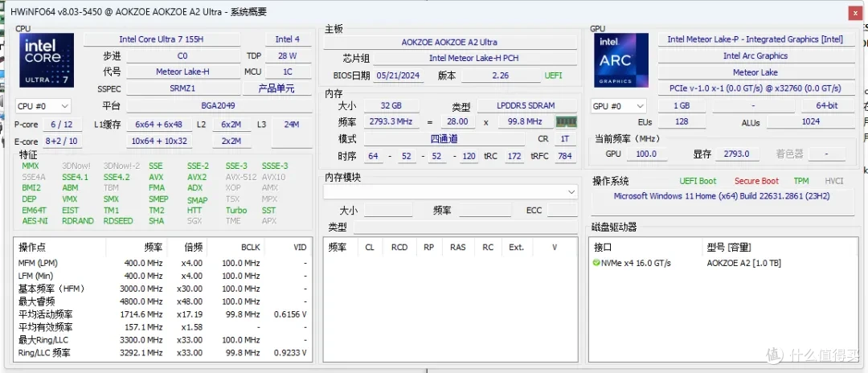Click the memory size 32 GB

click(391, 105)
